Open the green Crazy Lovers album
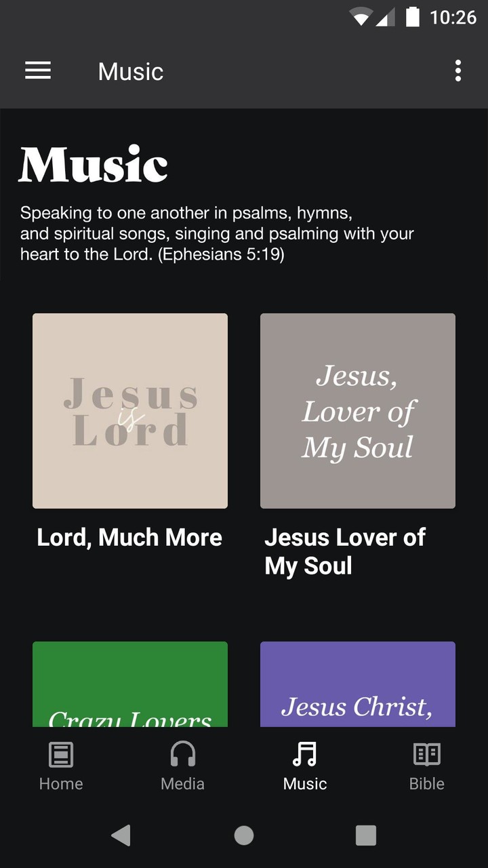This screenshot has width=488, height=868. (x=130, y=684)
